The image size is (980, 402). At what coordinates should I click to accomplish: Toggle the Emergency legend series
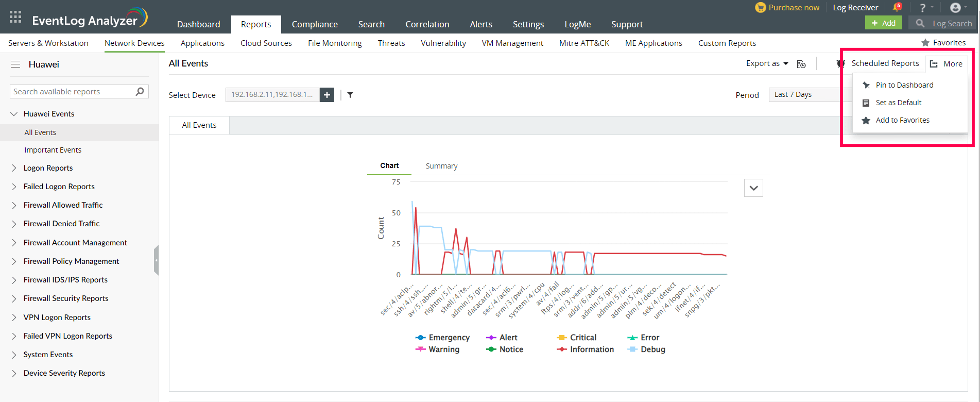(x=442, y=338)
